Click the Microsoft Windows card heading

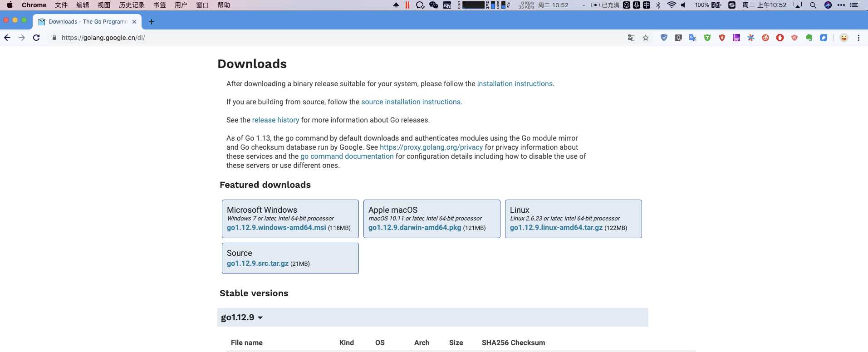coord(262,210)
